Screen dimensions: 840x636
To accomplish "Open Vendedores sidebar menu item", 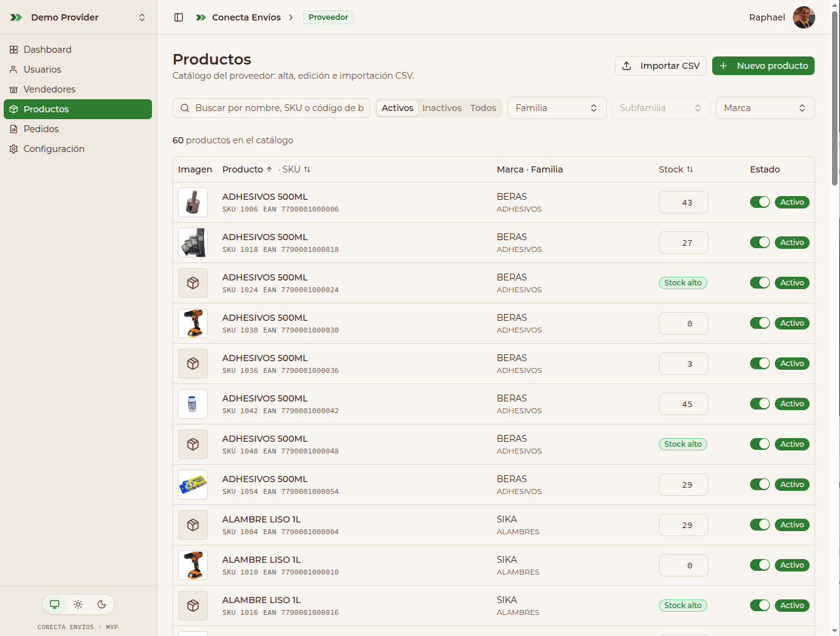I will click(x=78, y=89).
